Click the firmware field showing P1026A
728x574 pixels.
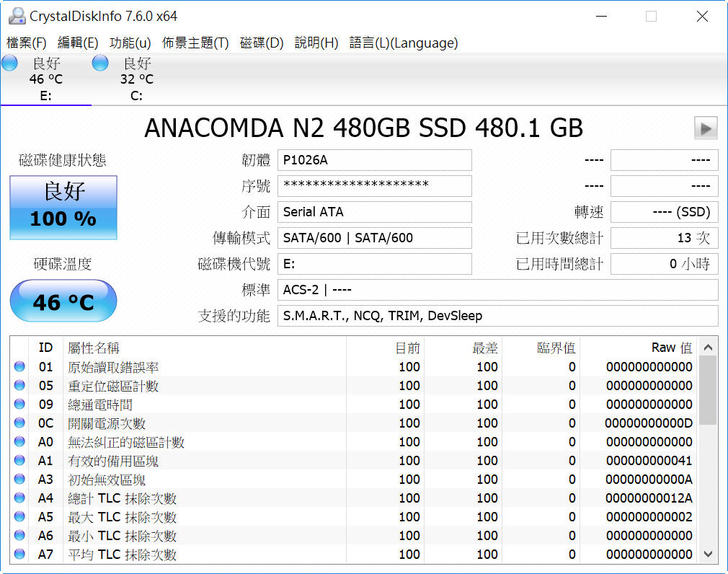coord(374,160)
